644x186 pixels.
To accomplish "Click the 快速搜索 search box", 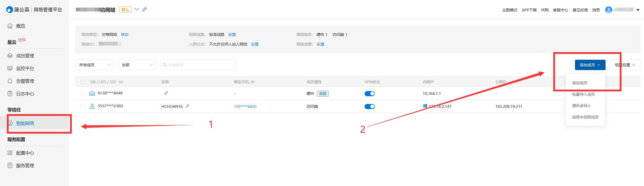I will point(198,65).
